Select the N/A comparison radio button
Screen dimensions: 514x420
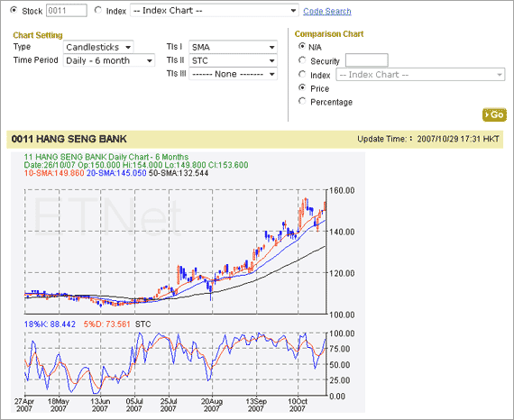pos(302,46)
